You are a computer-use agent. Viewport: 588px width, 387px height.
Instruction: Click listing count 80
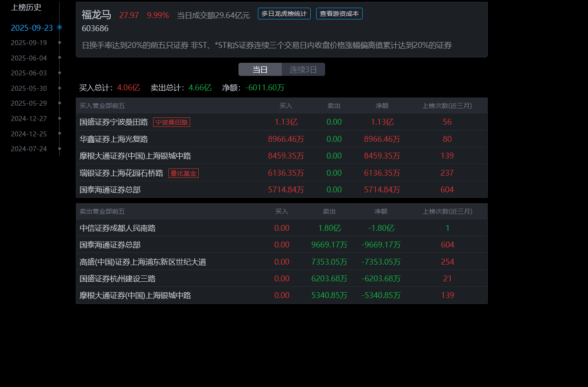(x=447, y=139)
